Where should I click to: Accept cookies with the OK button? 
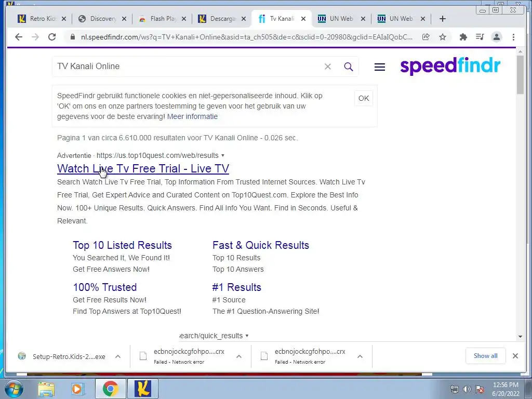click(363, 98)
